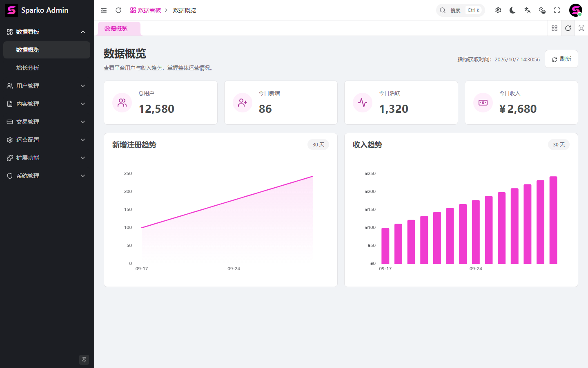Collapse the sidebar with the hamburger icon

point(104,10)
